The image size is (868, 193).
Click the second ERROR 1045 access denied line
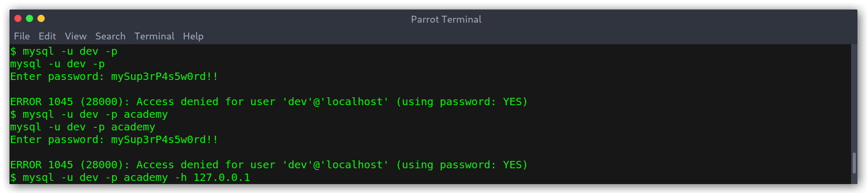[x=269, y=165]
